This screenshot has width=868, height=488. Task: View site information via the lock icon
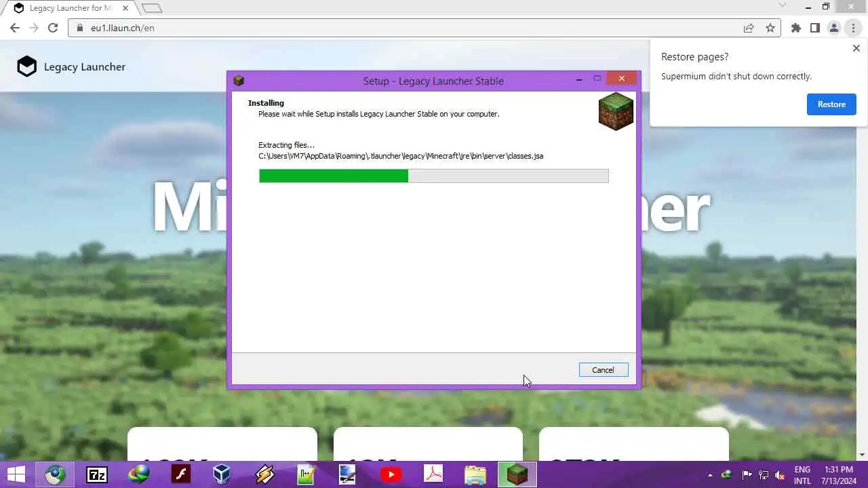coord(79,28)
